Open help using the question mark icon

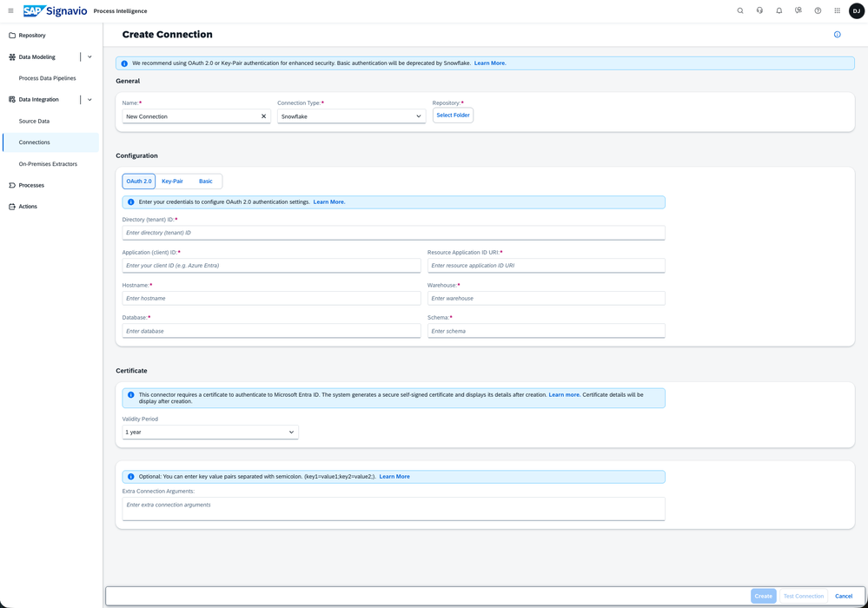[817, 10]
